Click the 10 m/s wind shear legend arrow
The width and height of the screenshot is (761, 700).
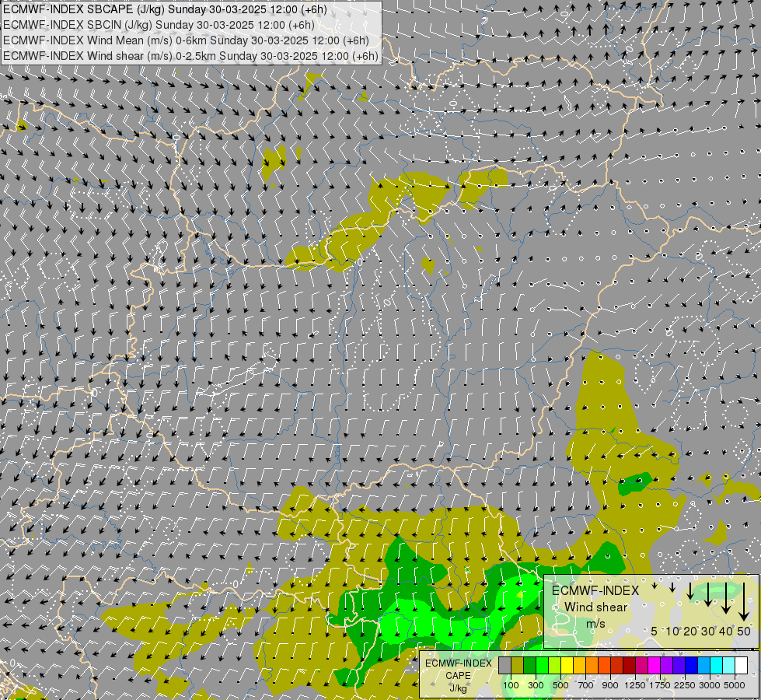(x=672, y=587)
